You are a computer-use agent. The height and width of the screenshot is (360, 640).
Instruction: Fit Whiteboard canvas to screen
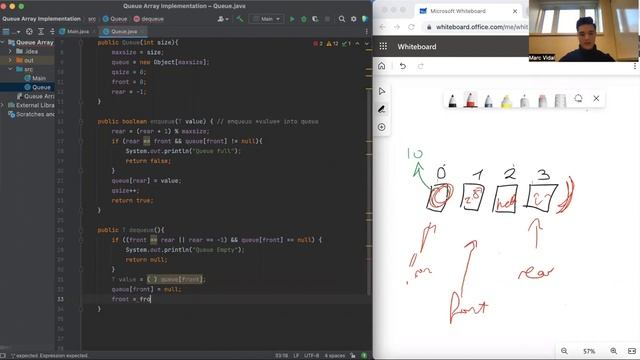[x=632, y=351]
